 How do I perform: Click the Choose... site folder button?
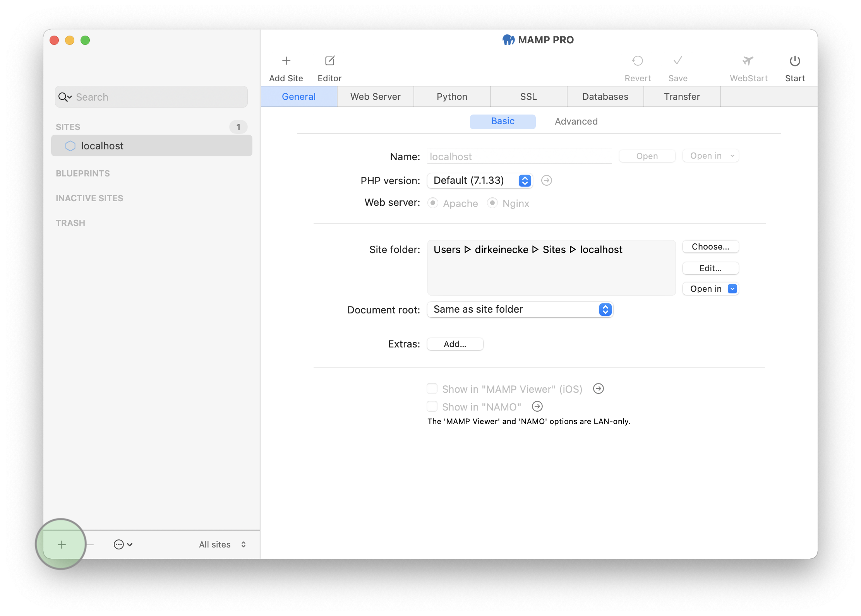[x=710, y=247]
